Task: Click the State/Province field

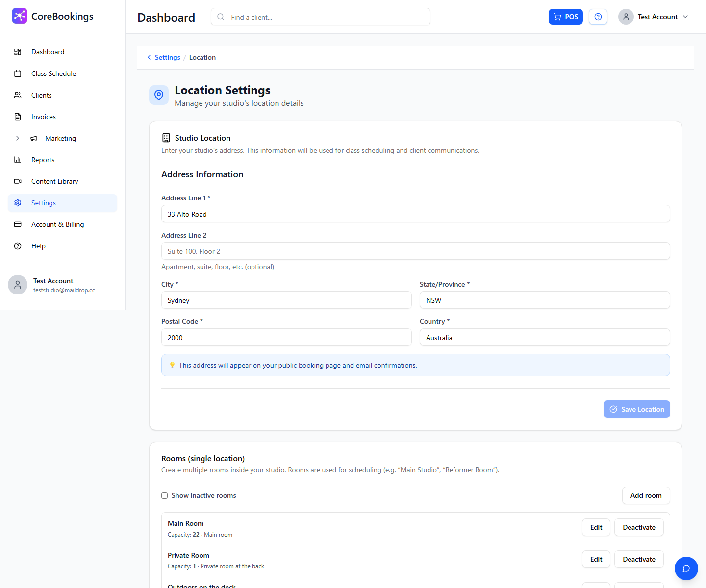Action: point(545,300)
